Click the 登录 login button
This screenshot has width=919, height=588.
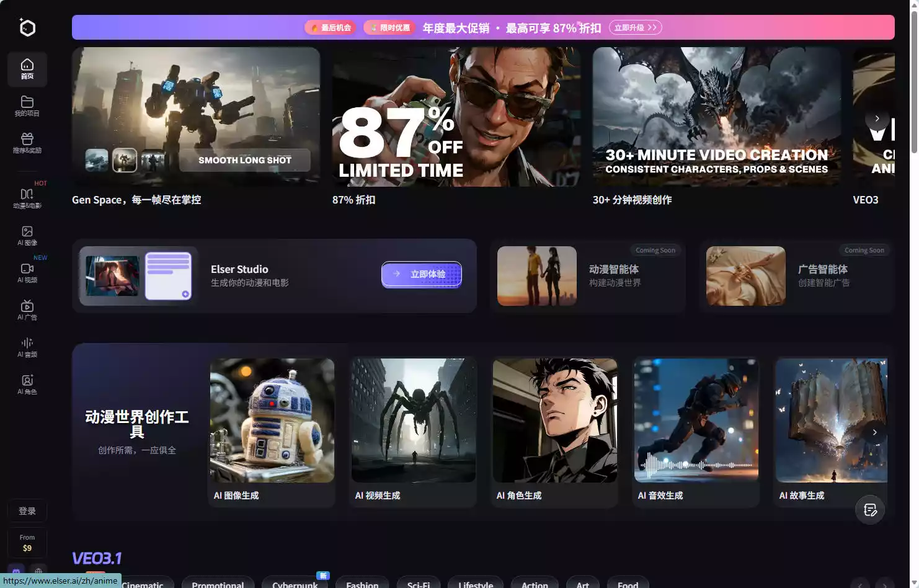click(27, 511)
